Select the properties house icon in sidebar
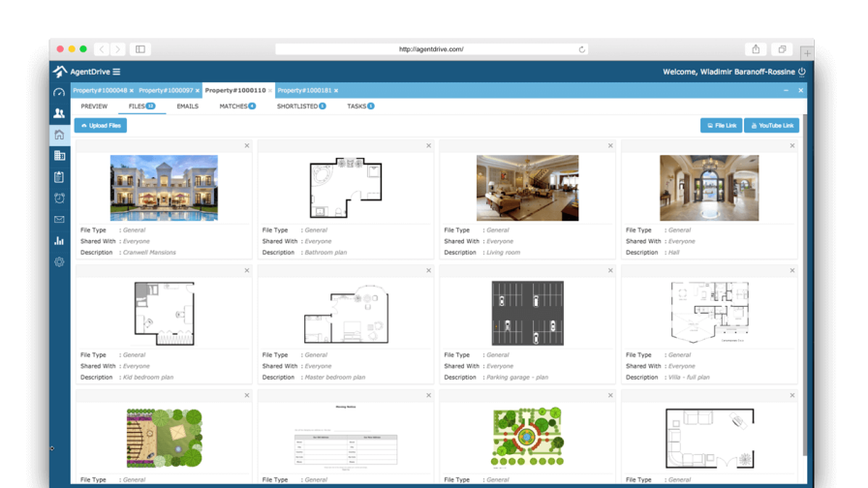Screen dimensions: 868x488 (x=59, y=135)
